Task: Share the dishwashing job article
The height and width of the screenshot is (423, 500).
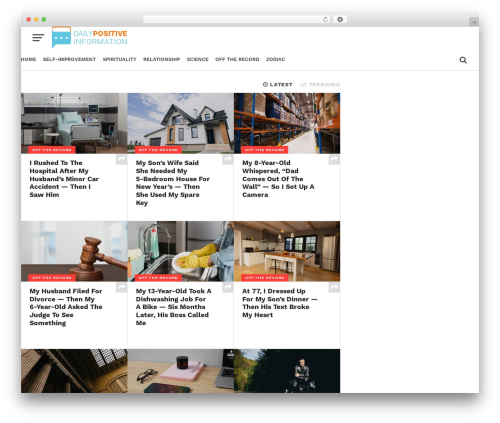Action: 228,287
